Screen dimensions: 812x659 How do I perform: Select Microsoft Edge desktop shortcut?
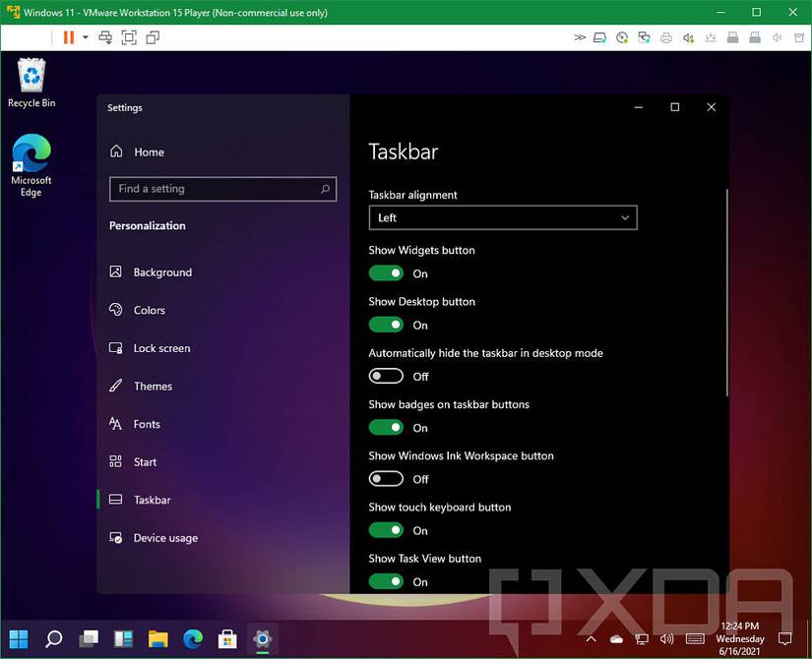[x=31, y=165]
